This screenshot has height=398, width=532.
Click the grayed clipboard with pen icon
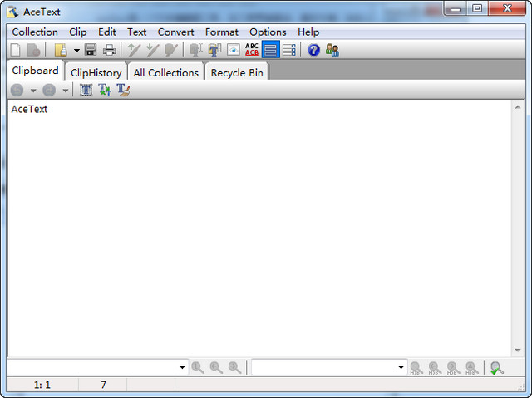pos(170,50)
